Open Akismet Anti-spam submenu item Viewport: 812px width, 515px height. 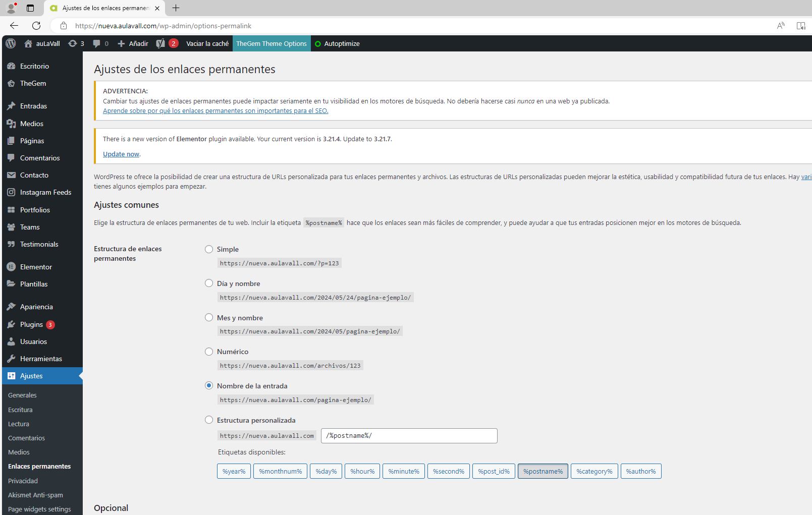[35, 495]
